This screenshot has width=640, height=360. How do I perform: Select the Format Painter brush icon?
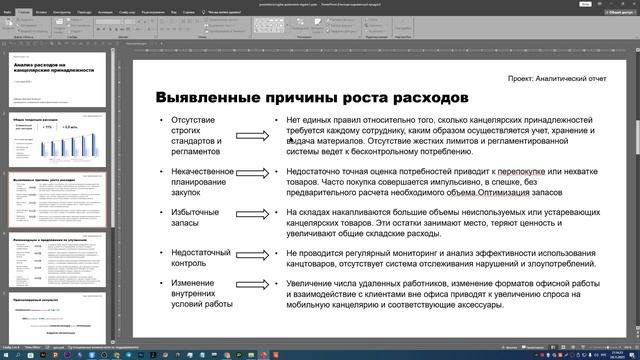(x=19, y=31)
